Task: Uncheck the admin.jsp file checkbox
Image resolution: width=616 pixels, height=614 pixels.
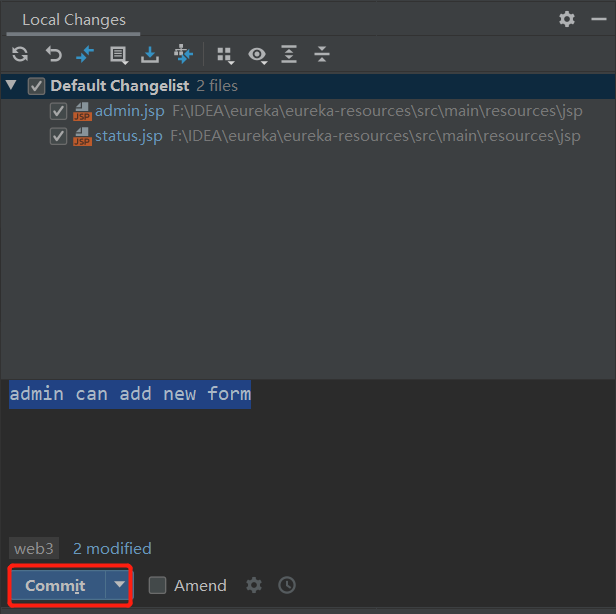Action: pos(59,111)
